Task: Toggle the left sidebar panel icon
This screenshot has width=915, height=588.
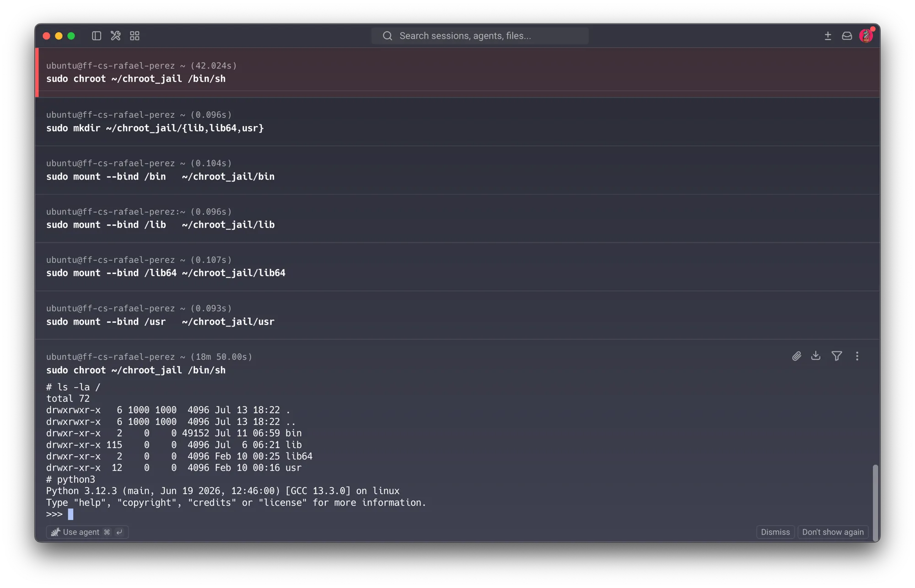Action: coord(96,36)
